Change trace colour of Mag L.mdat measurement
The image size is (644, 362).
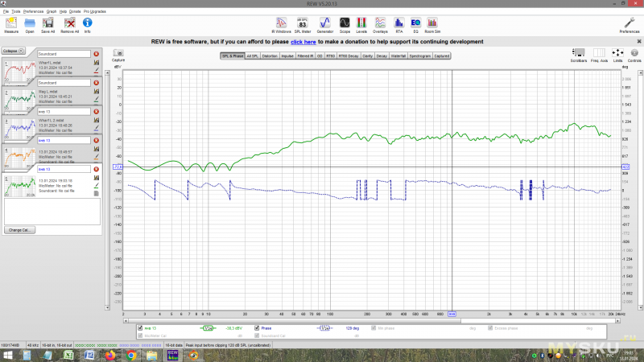[x=97, y=100]
